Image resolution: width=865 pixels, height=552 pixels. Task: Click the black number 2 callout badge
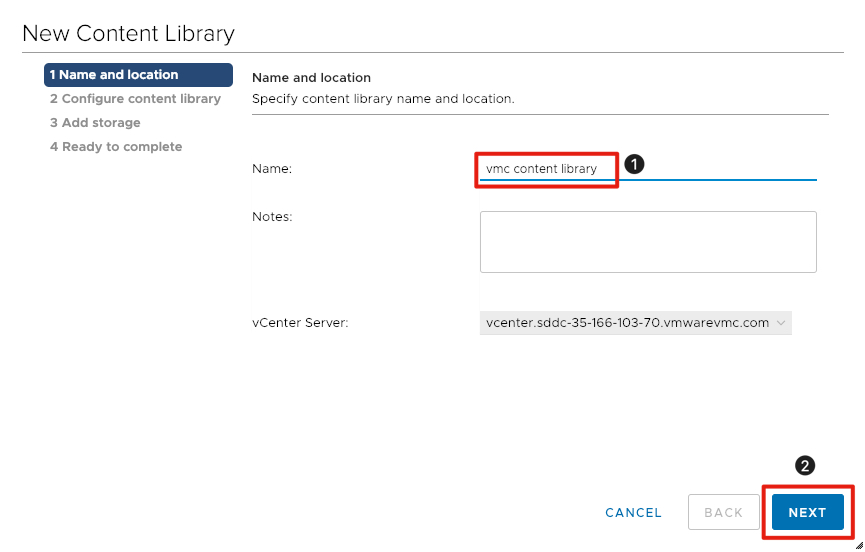(x=804, y=466)
